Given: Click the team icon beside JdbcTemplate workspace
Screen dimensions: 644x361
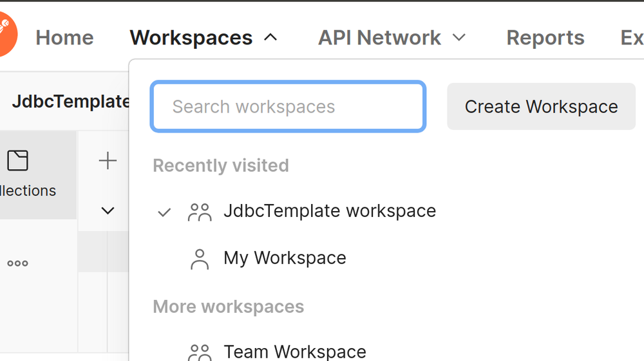Looking at the screenshot, I should [x=200, y=212].
